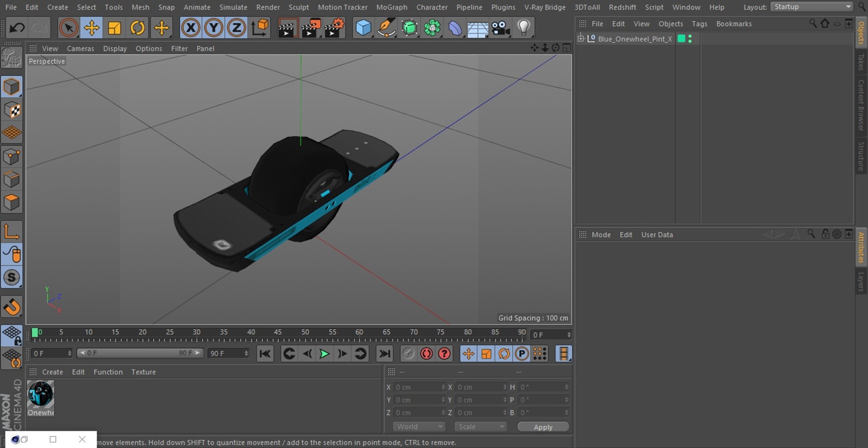
Task: Toggle Autokeying button
Action: coord(426,354)
